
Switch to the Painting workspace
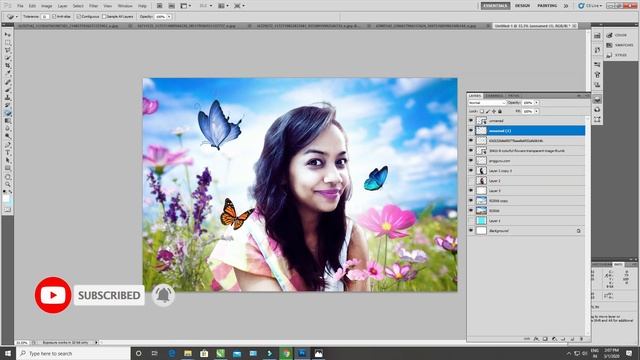click(547, 6)
